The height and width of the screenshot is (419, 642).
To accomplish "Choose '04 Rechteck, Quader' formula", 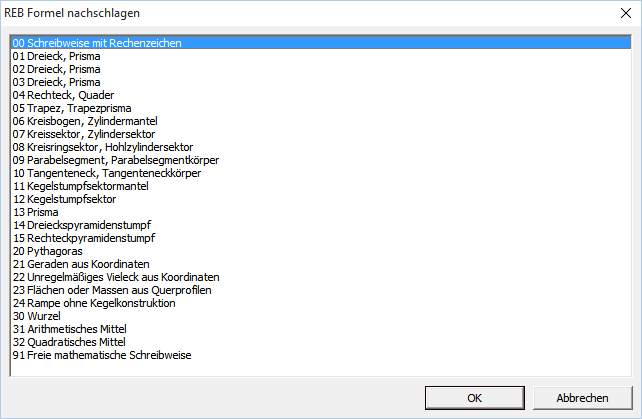I will click(321, 95).
